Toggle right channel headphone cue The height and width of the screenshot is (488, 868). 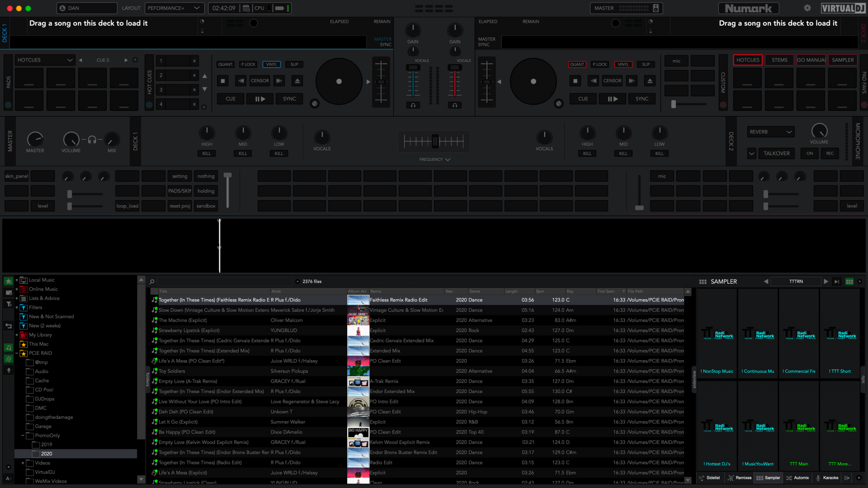pos(455,105)
